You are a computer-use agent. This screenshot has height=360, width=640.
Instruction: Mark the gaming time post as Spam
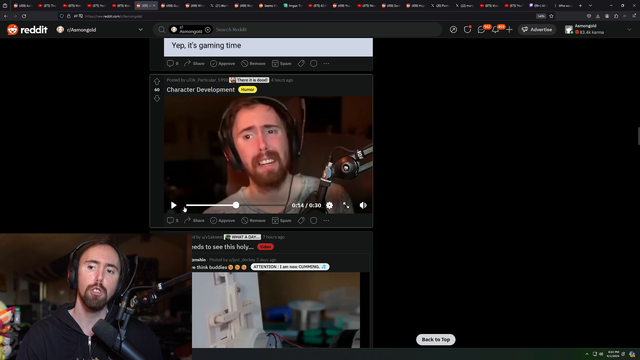[x=282, y=63]
